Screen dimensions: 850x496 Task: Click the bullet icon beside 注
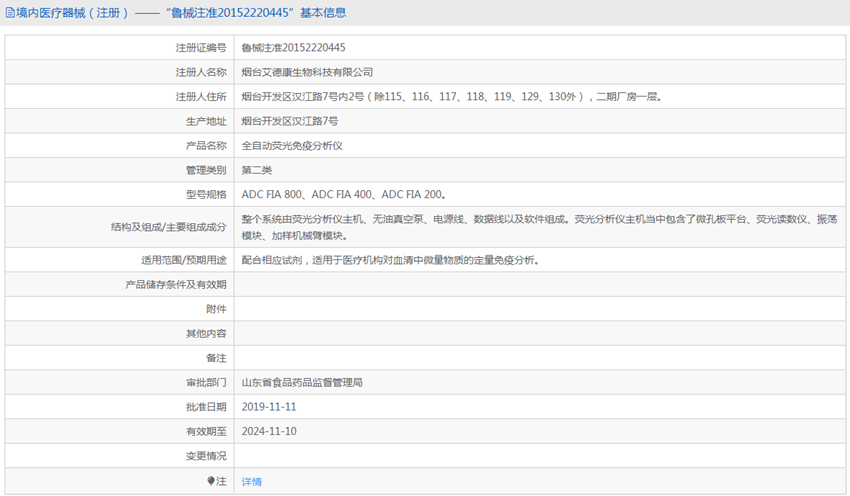tap(211, 481)
